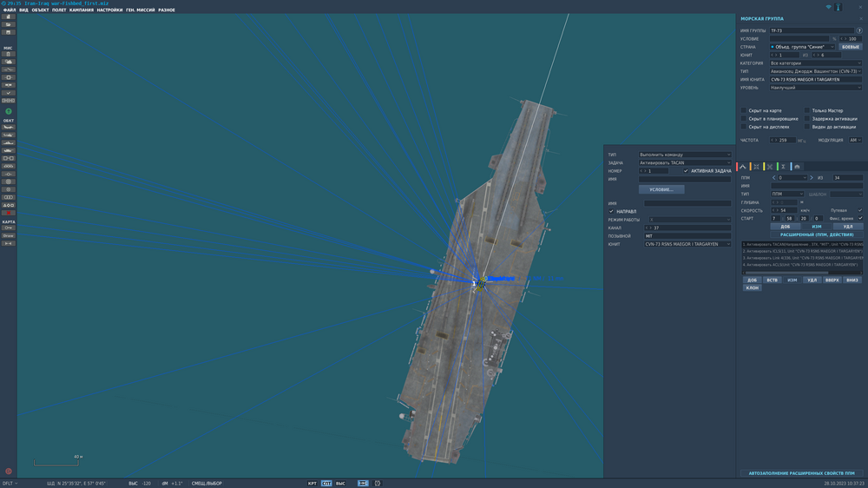Click the save mission disk icon

pos(9,32)
